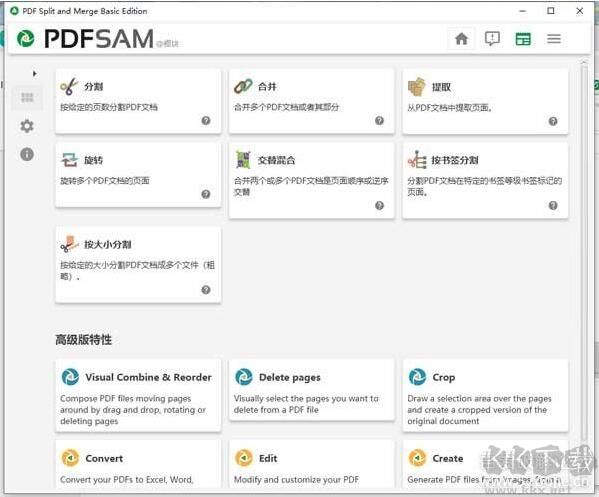This screenshot has height=497, width=599.
Task: Open help for the 旋转 module
Action: point(206,194)
